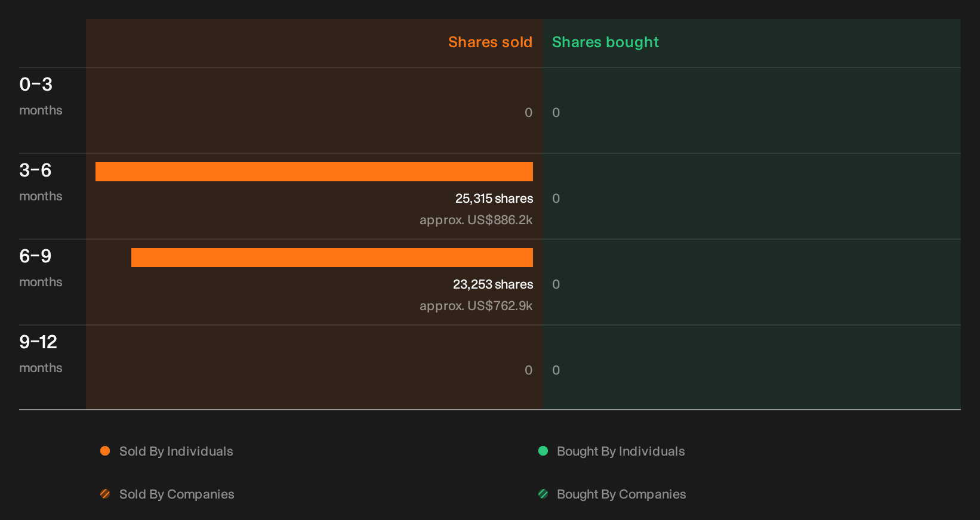Click the 23,253 shares value
Image resolution: width=980 pixels, height=520 pixels.
click(x=493, y=284)
